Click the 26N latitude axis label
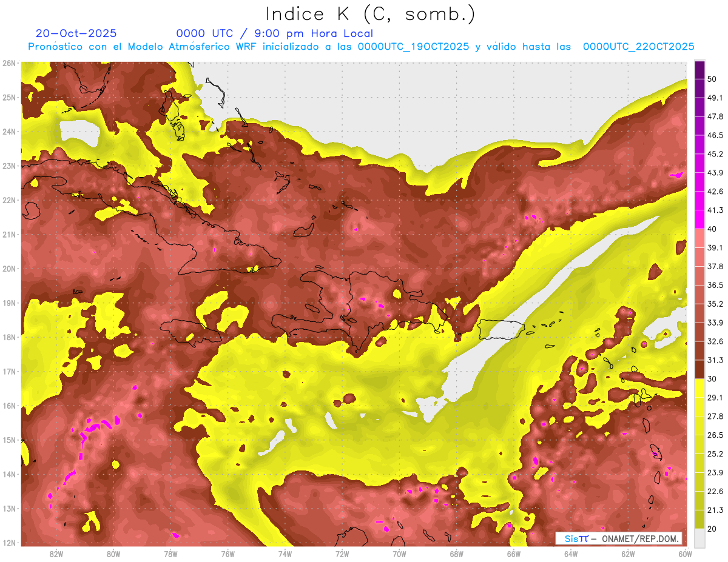The width and height of the screenshot is (728, 562). coord(9,63)
